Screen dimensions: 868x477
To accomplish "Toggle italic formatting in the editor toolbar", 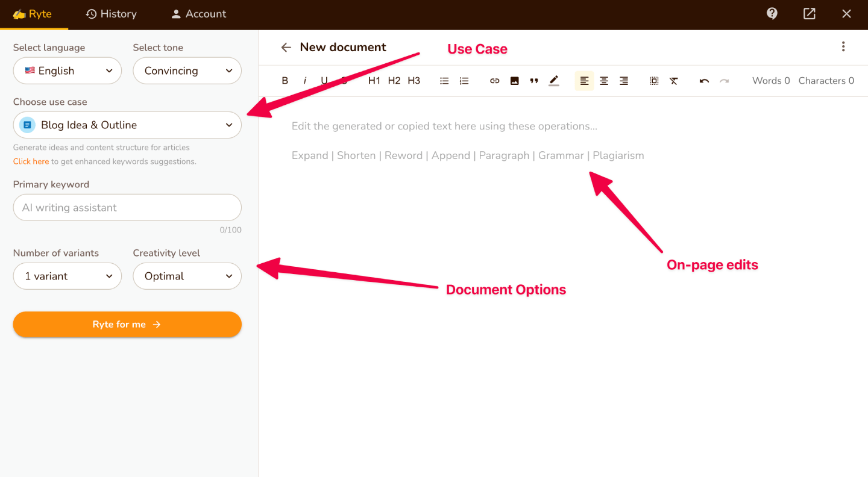I will coord(305,81).
